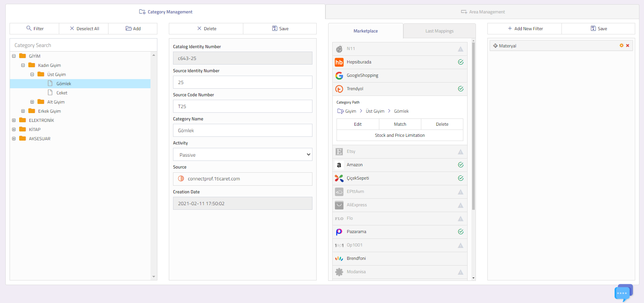The height and width of the screenshot is (303, 644).
Task: Expand the ELEKTRONİK category tree node
Action: coord(14,120)
